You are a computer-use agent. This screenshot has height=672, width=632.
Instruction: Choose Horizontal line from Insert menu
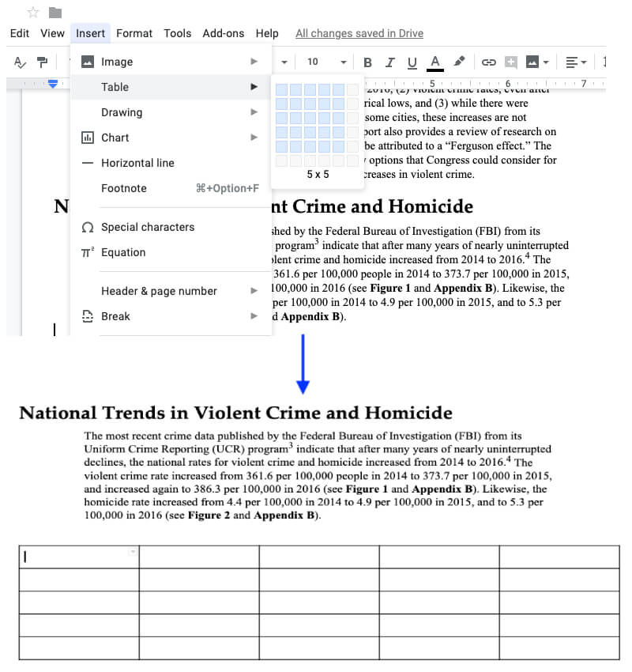pos(137,163)
